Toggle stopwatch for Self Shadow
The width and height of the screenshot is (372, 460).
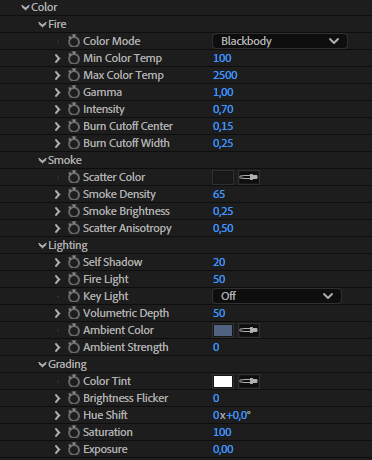point(74,262)
